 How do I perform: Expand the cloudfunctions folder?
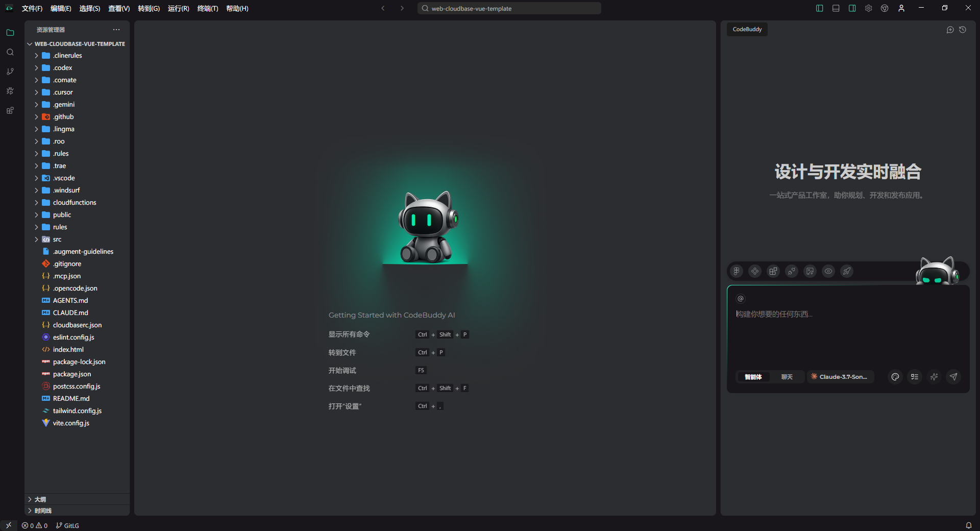(x=77, y=203)
